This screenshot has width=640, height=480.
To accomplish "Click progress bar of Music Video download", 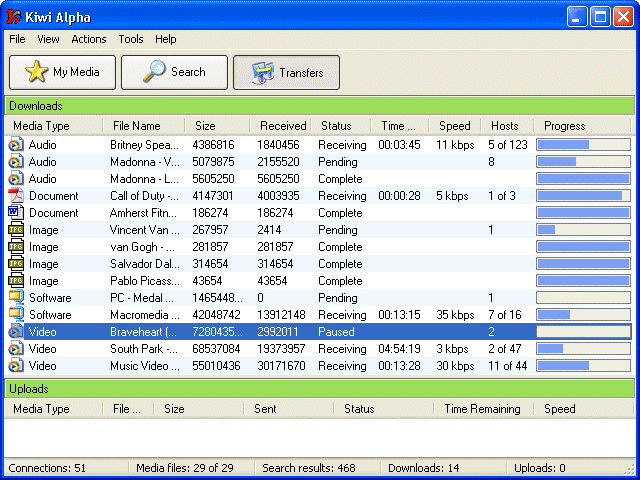I will 583,366.
